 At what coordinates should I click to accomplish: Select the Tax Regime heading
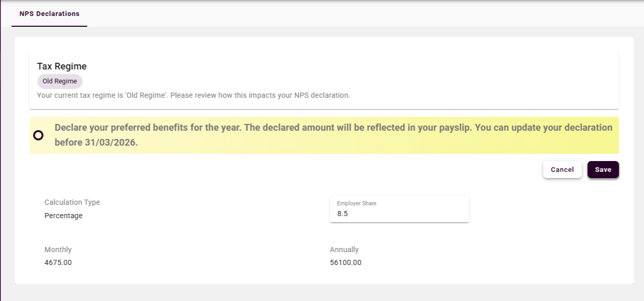pyautogui.click(x=62, y=66)
